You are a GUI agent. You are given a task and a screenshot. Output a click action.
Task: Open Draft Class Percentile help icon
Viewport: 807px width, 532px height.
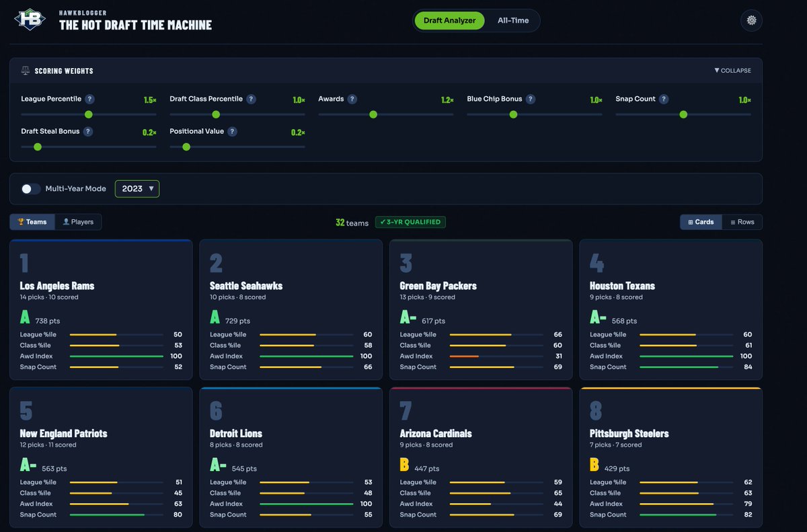tap(251, 99)
